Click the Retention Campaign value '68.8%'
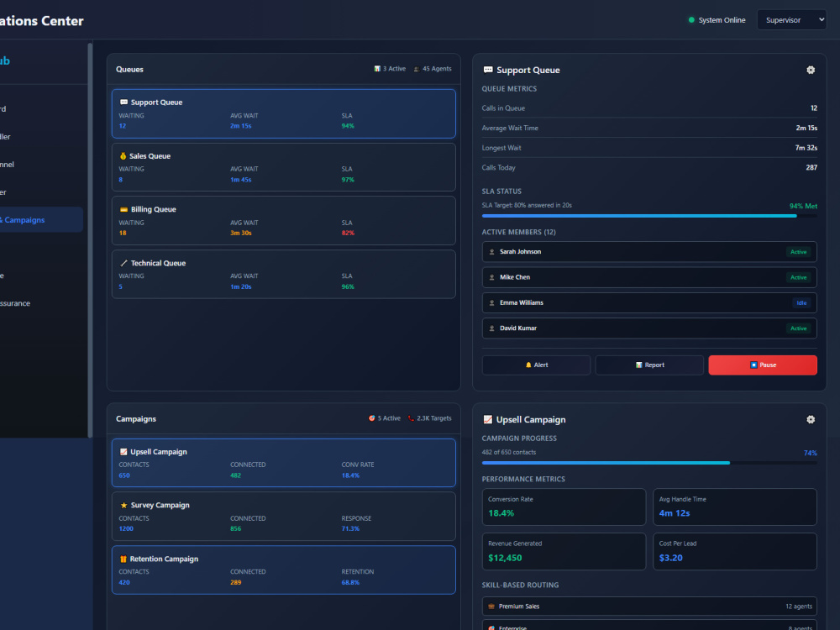Screen dimensions: 840x630 coord(350,582)
